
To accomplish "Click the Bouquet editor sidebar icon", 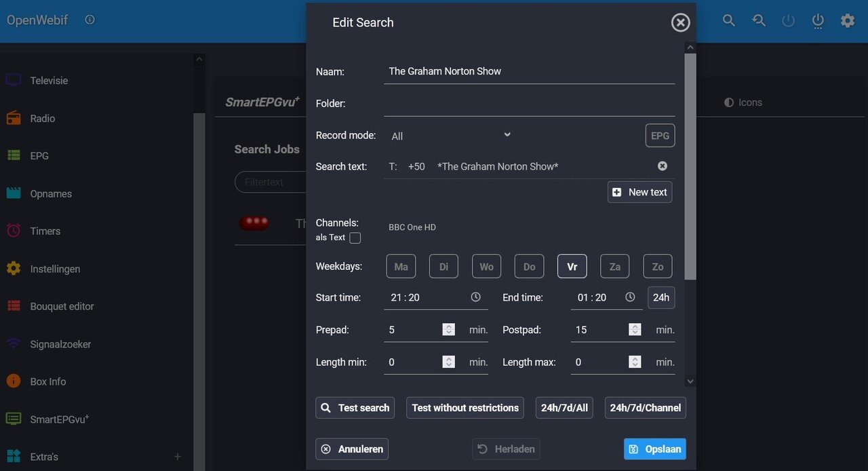I will click(x=14, y=306).
